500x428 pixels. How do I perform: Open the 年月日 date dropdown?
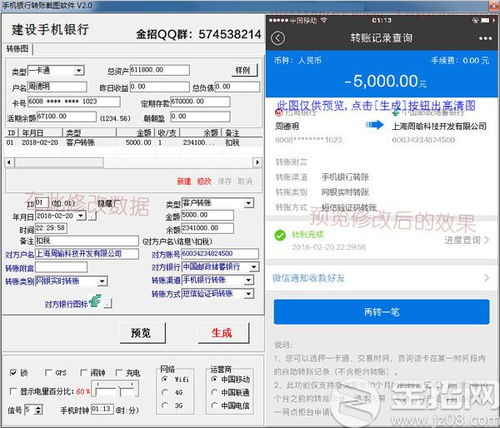81,216
